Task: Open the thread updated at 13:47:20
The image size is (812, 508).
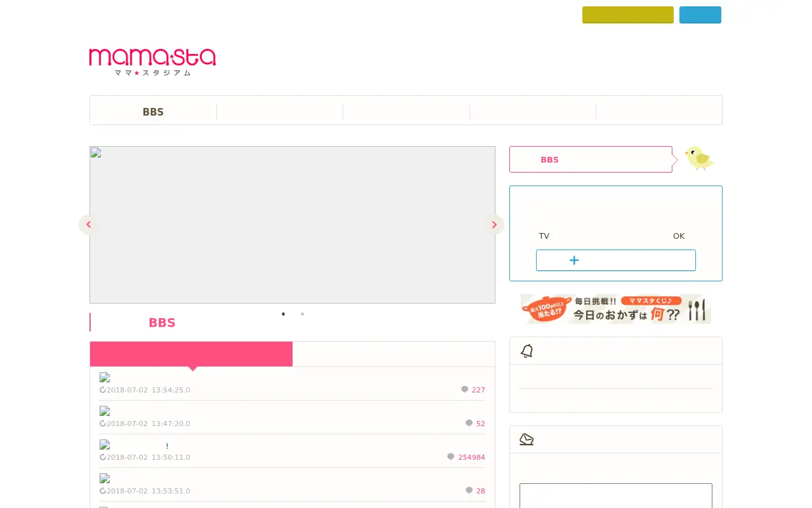Action: (x=292, y=417)
